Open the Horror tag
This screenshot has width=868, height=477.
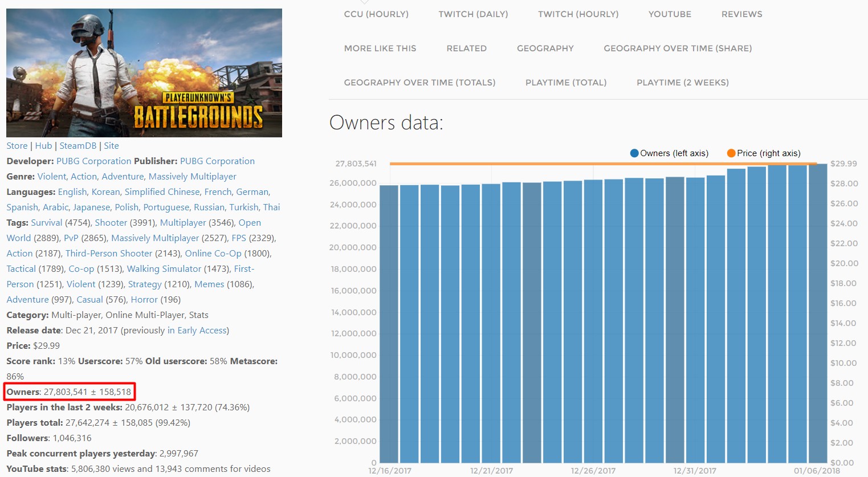click(x=144, y=300)
